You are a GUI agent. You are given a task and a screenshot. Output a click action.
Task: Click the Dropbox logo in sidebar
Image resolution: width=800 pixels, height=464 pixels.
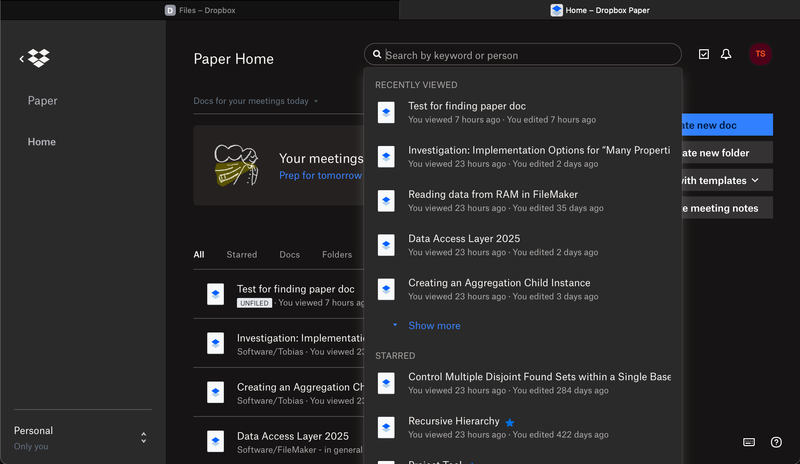pyautogui.click(x=38, y=58)
